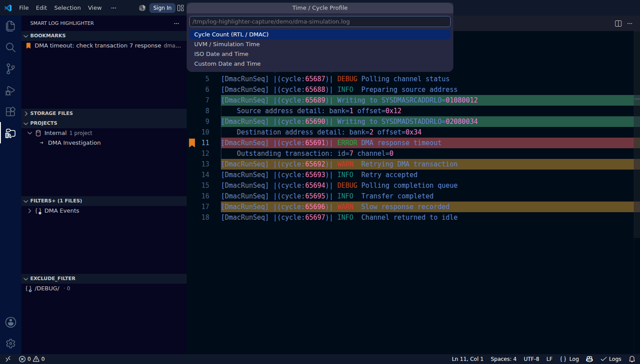Choose the ISO Date and Time profile
640x364 pixels.
(x=320, y=54)
